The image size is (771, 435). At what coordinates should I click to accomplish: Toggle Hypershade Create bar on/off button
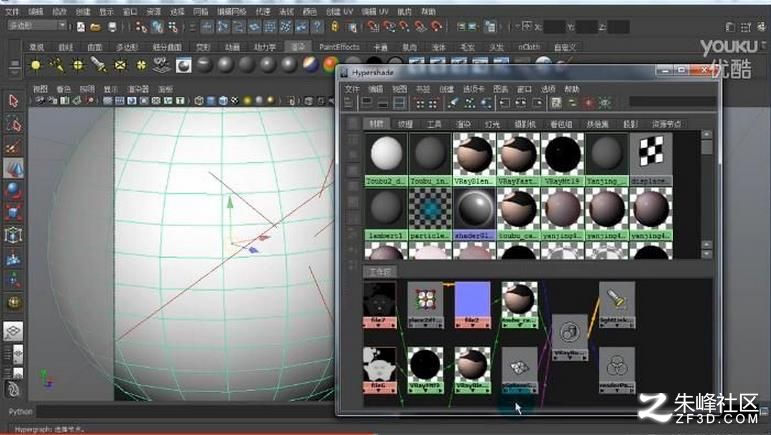click(349, 103)
